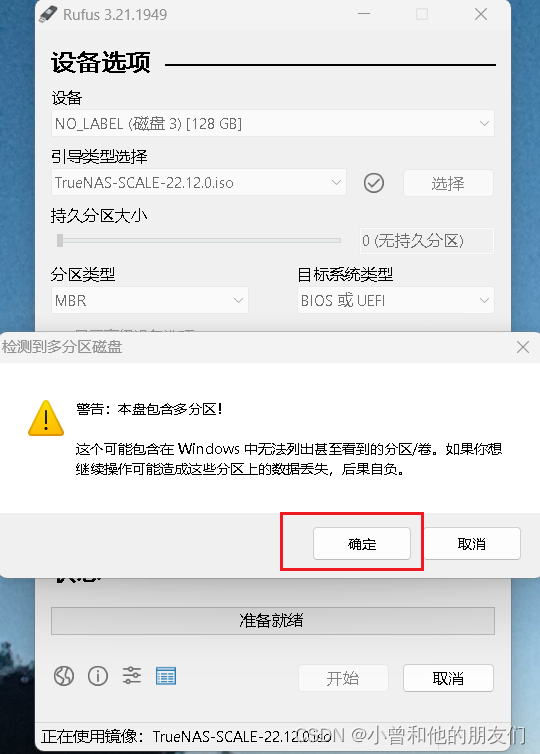
Task: Click the 无持久分区 size field
Action: point(427,240)
